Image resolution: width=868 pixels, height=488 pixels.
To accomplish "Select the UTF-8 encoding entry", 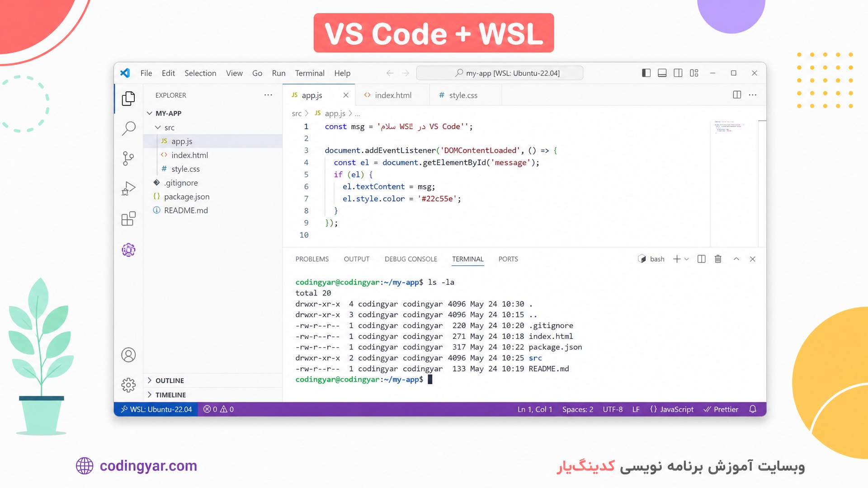I will (613, 409).
